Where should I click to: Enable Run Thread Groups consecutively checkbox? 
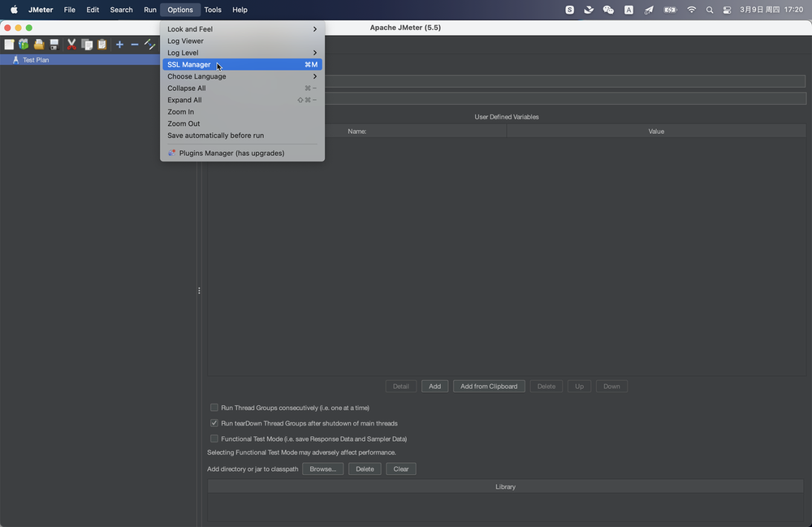click(214, 408)
